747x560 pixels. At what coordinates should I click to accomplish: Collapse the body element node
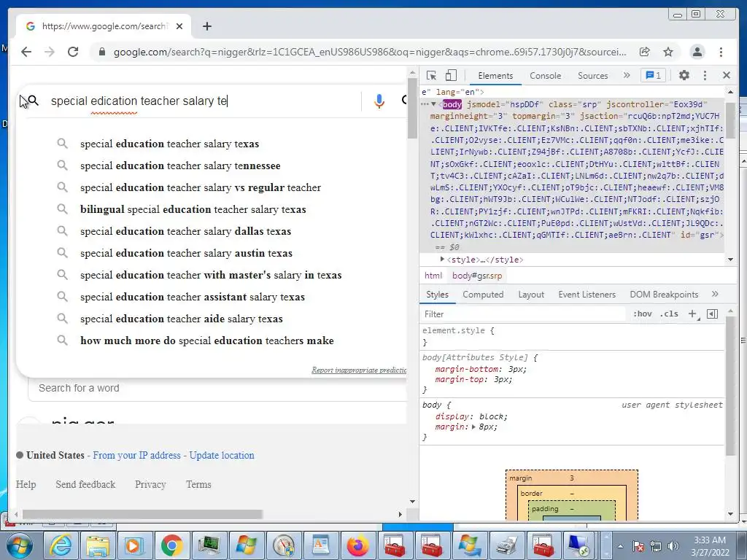click(x=433, y=104)
